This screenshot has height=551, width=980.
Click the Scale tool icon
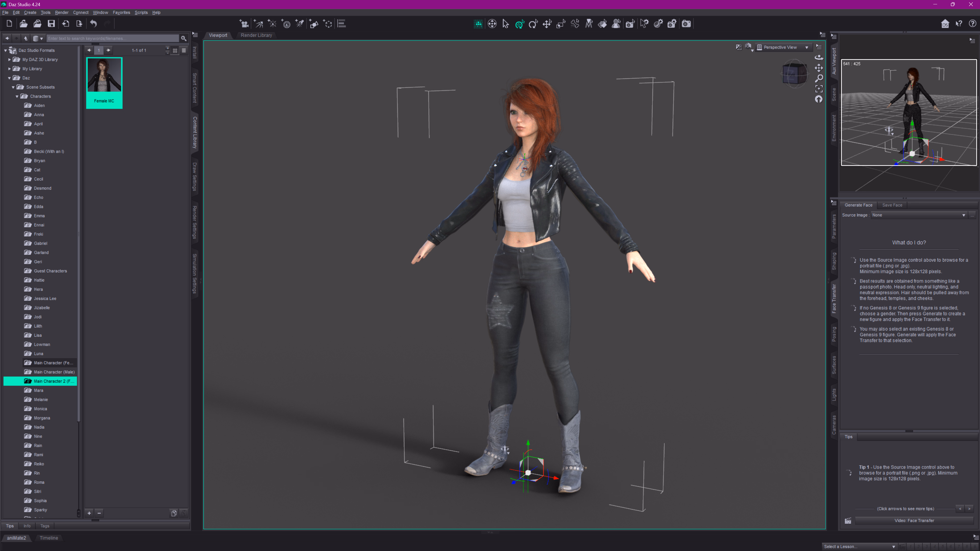(561, 24)
